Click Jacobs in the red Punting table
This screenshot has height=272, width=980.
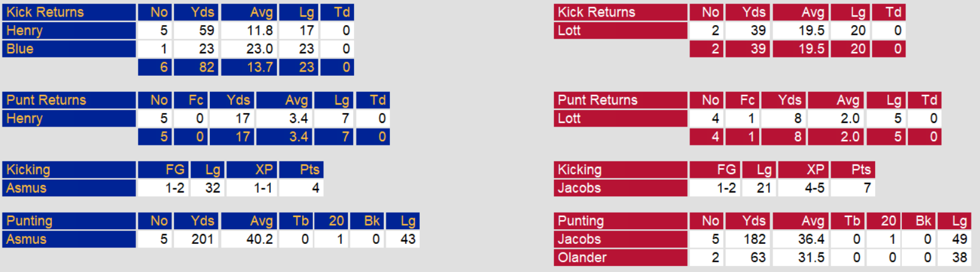(x=579, y=240)
